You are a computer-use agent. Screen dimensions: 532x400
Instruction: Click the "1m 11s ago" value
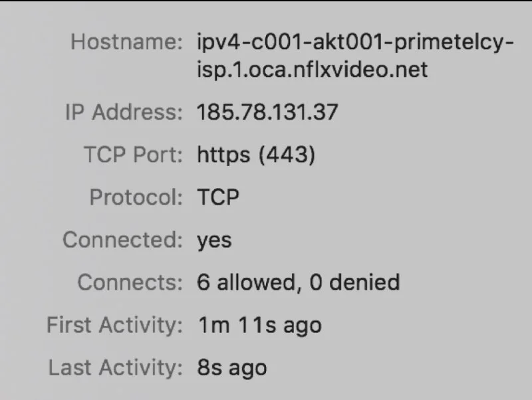tap(259, 326)
